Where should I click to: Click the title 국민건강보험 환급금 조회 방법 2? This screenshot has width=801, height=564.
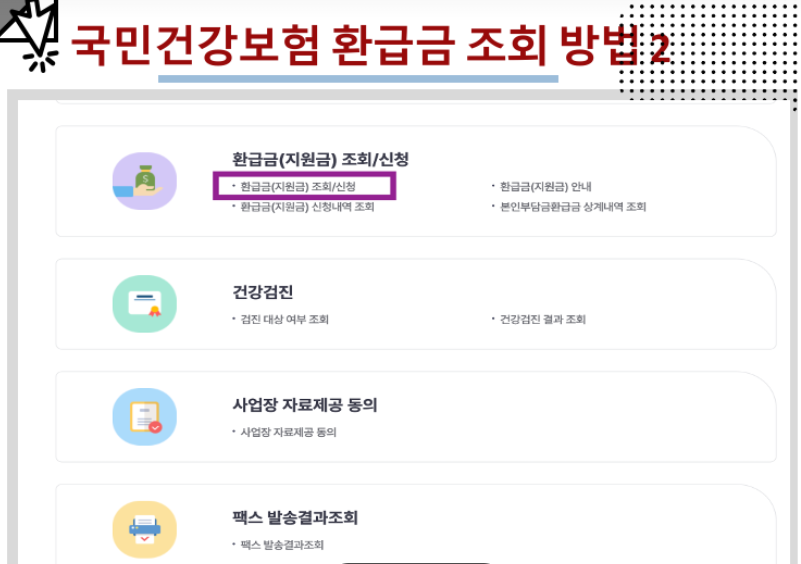click(370, 45)
